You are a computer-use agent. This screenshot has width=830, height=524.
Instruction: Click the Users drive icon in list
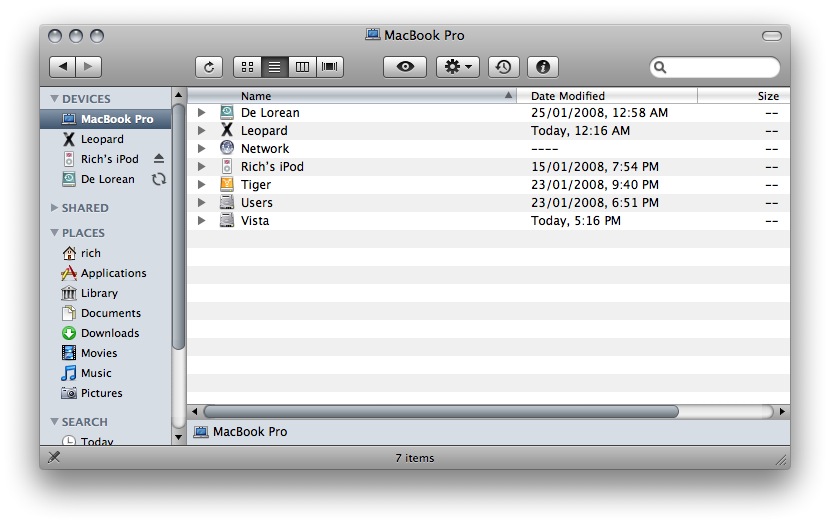[x=227, y=202]
